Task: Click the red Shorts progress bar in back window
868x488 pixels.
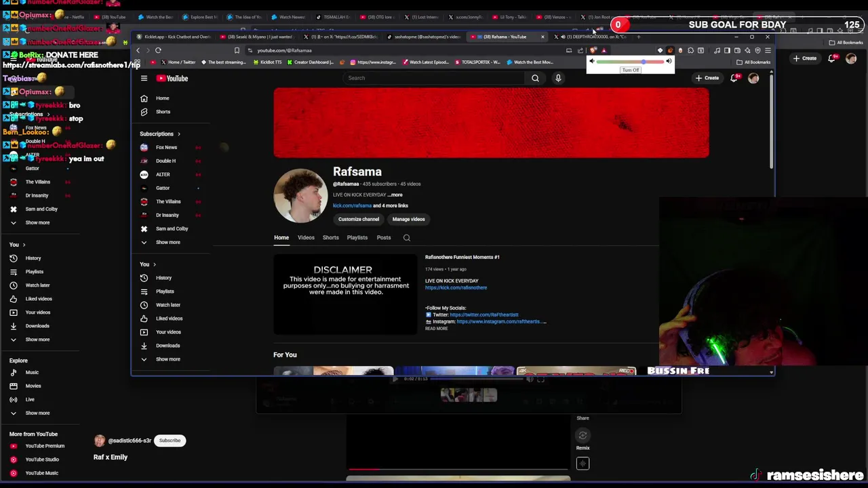Action: [458, 469]
